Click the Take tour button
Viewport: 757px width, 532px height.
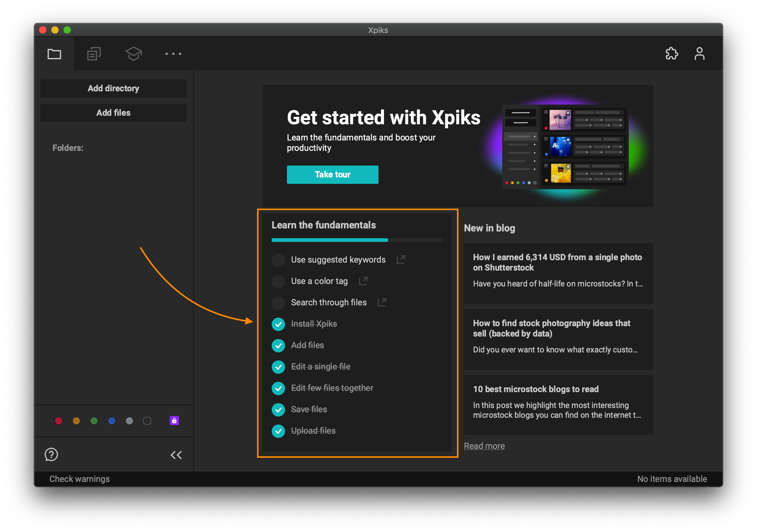point(332,174)
